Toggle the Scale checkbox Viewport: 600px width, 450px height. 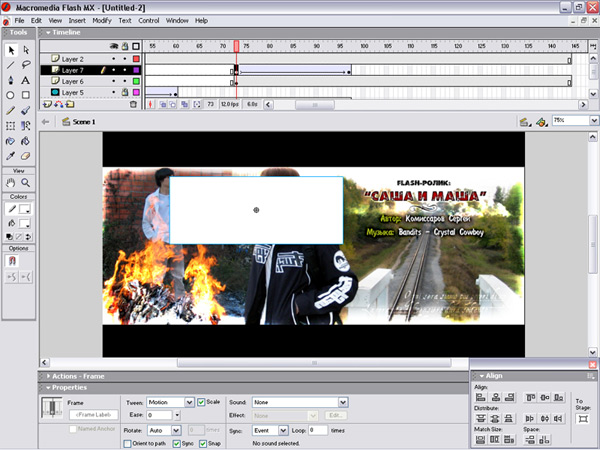coord(202,402)
